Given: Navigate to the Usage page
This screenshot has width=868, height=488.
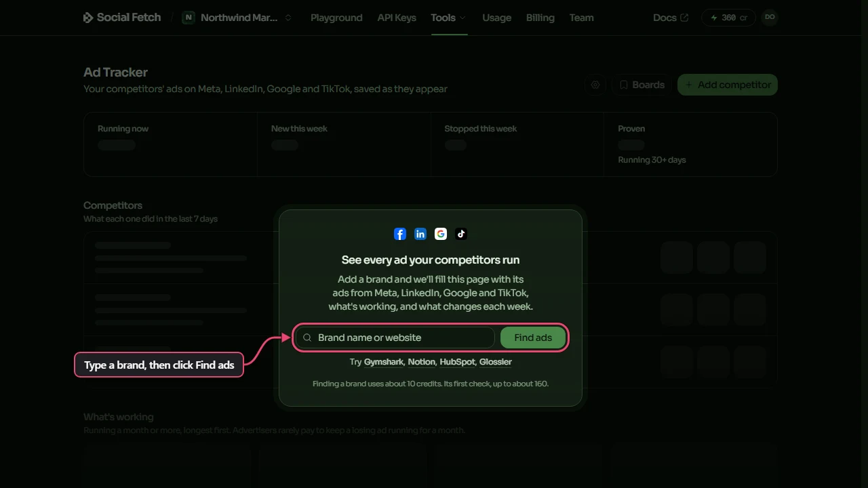Looking at the screenshot, I should pos(497,18).
